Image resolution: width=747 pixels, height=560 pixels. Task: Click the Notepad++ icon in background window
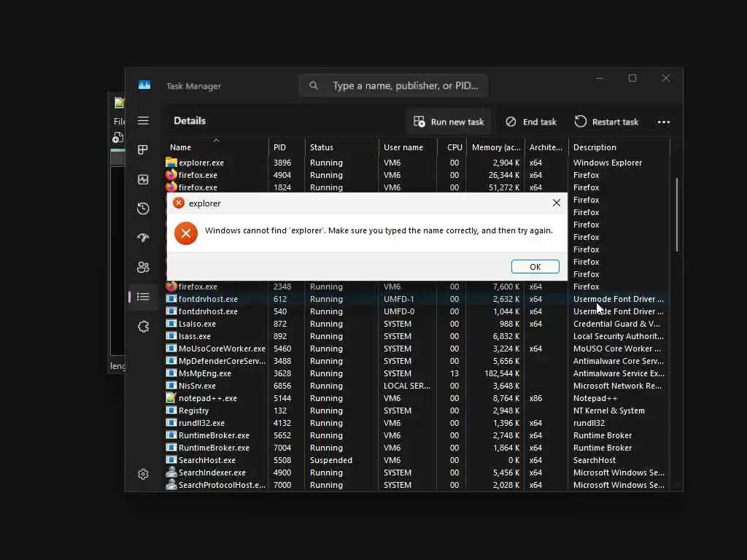pyautogui.click(x=119, y=102)
